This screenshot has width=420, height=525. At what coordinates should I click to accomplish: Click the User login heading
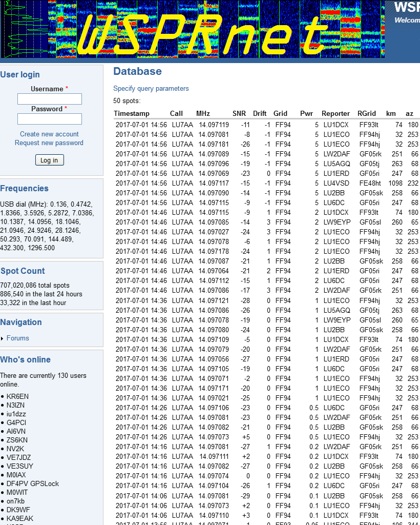point(20,75)
